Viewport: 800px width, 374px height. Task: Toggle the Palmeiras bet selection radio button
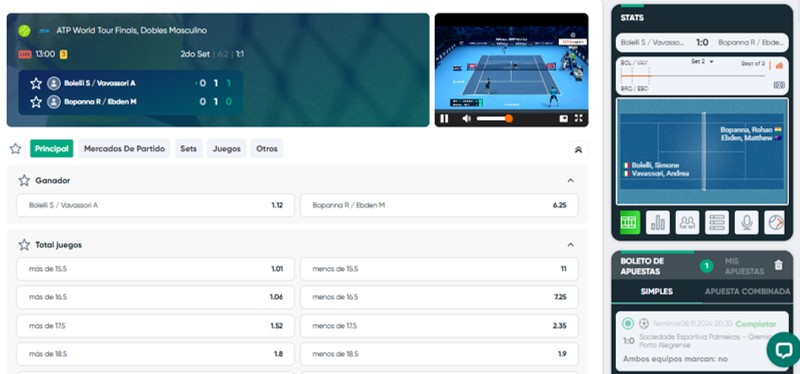click(x=628, y=323)
